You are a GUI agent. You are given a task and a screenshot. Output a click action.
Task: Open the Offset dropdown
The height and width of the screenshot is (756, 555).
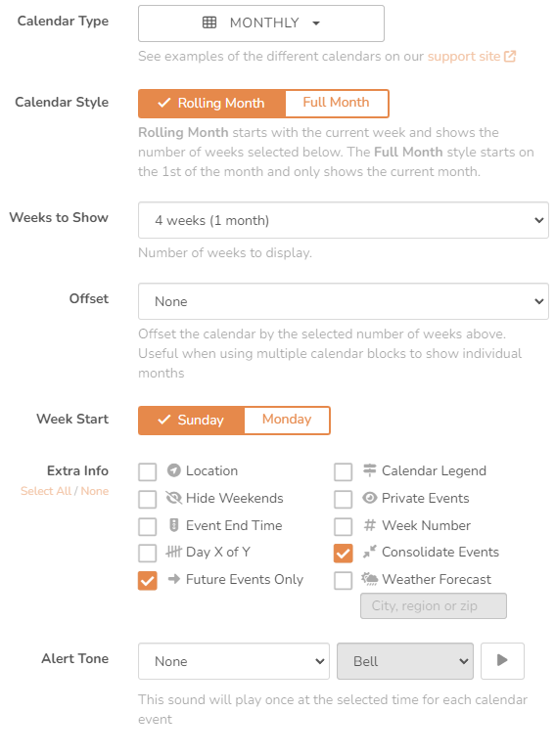344,301
